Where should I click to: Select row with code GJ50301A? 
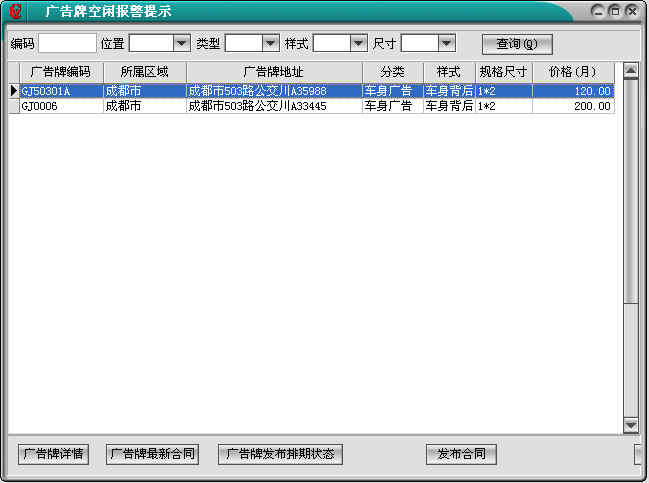311,91
